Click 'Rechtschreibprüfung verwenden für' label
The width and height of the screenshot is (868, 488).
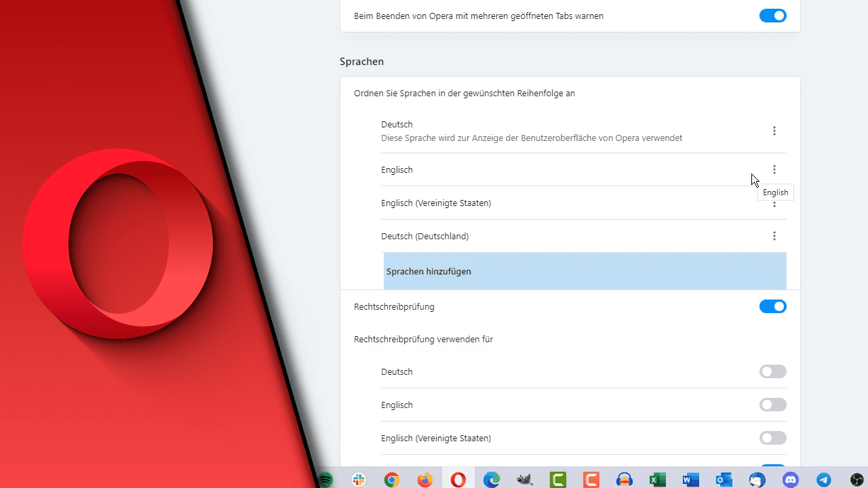pyautogui.click(x=423, y=340)
